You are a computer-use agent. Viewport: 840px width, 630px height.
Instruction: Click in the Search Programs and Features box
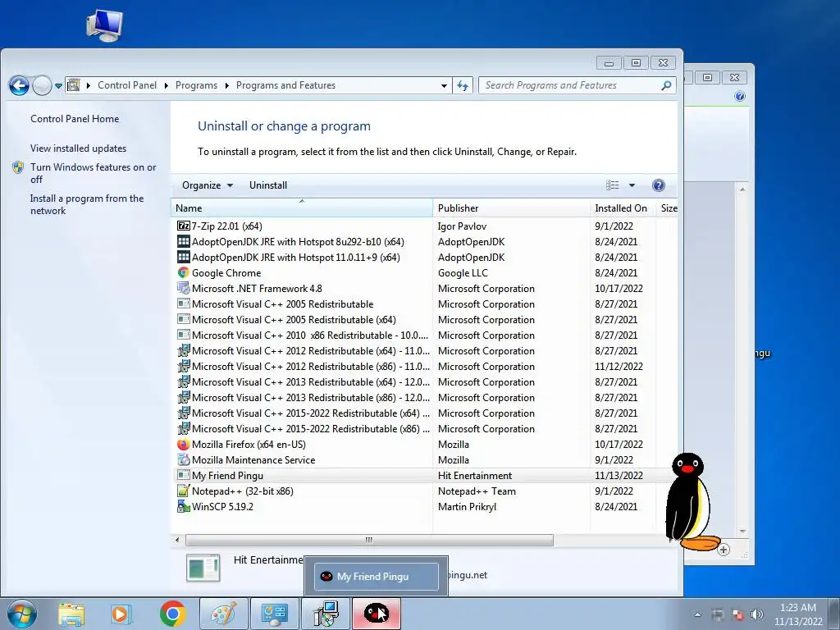click(x=571, y=85)
